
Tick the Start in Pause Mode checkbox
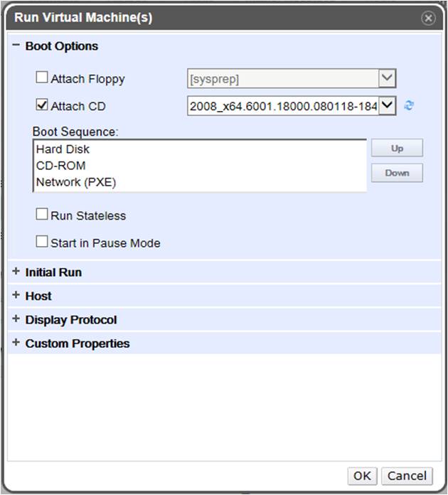click(x=43, y=243)
